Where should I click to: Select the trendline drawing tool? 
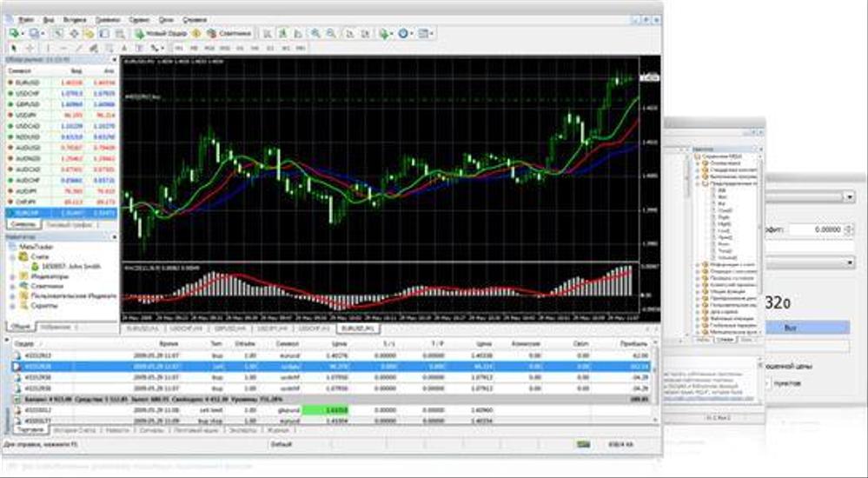pos(78,48)
